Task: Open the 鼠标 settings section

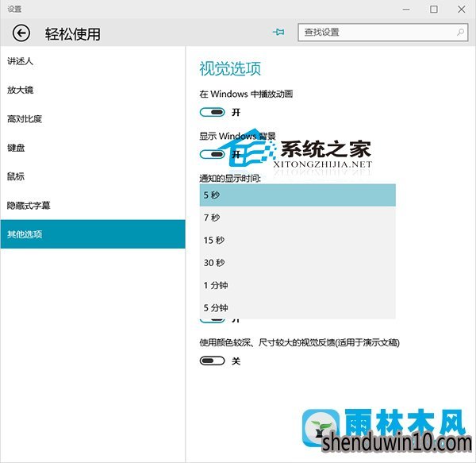Action: [93, 176]
